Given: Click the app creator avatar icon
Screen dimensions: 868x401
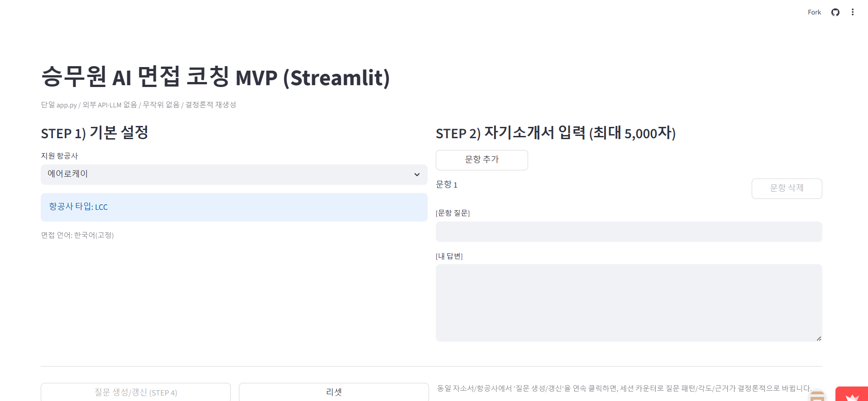Looking at the screenshot, I should pyautogui.click(x=817, y=396).
